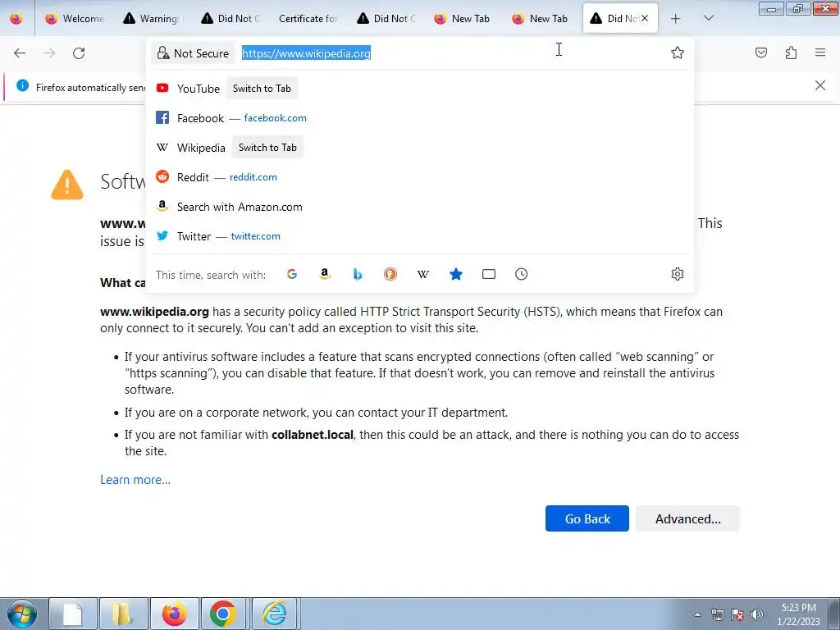This screenshot has height=630, width=840.
Task: Open a new tab with plus button
Action: point(676,19)
